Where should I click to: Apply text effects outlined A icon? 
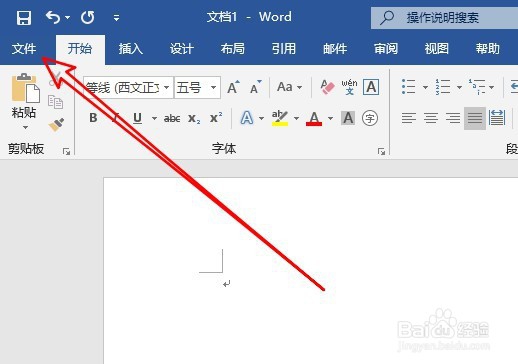(247, 118)
